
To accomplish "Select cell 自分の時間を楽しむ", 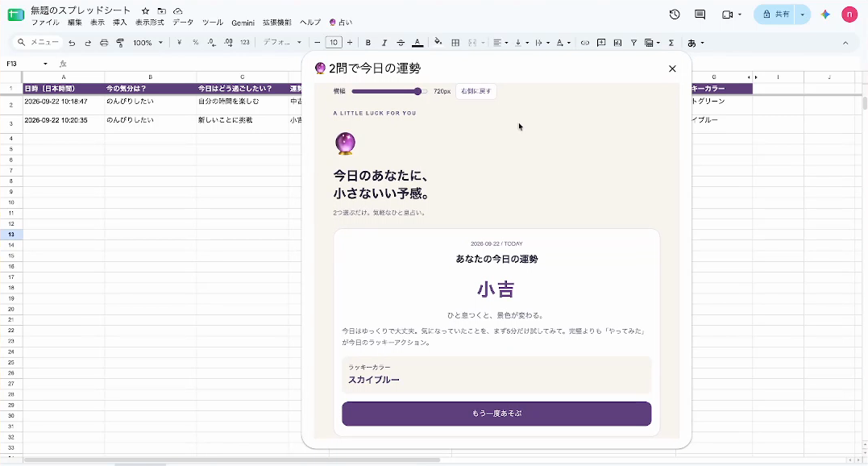I will click(243, 105).
